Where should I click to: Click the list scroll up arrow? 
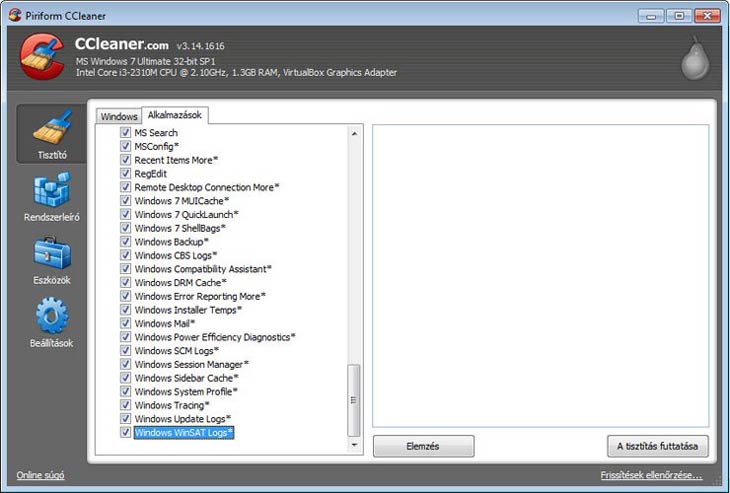[354, 134]
